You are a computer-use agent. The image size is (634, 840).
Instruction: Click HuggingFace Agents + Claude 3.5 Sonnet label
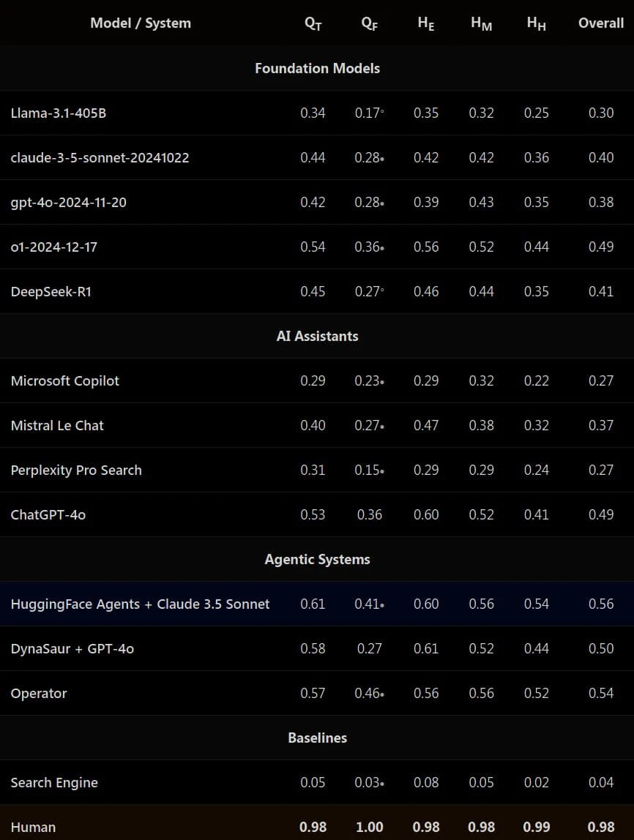[141, 604]
